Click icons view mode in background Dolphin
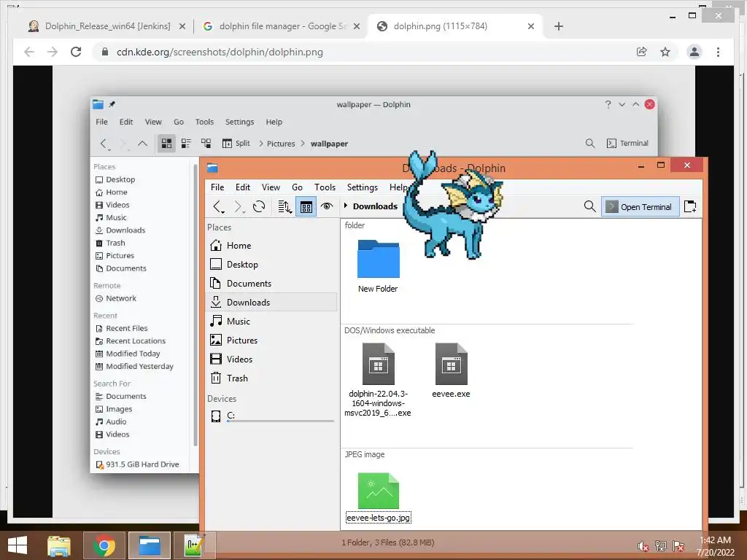747x560 pixels. pos(166,144)
